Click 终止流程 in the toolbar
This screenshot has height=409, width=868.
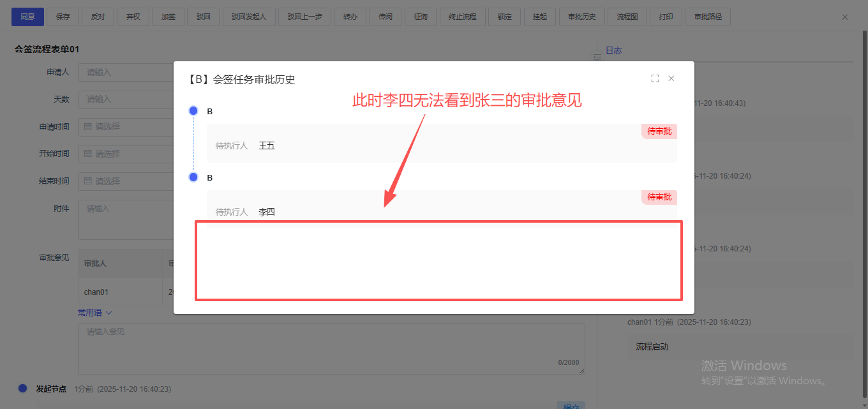pyautogui.click(x=463, y=17)
